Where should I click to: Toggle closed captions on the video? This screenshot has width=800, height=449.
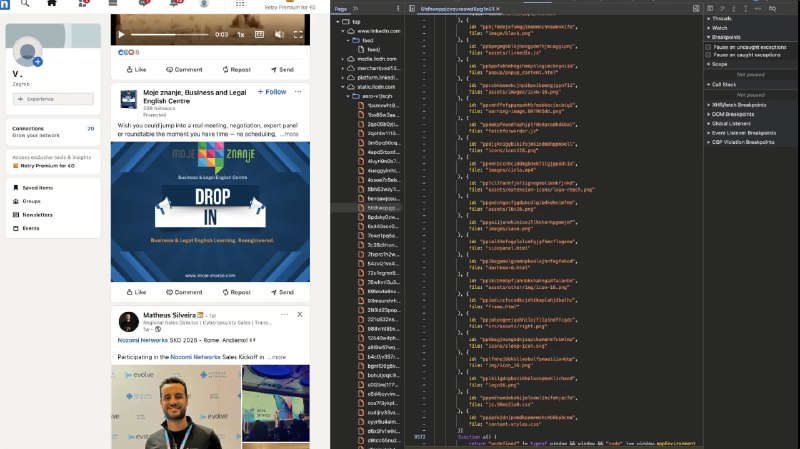[259, 35]
